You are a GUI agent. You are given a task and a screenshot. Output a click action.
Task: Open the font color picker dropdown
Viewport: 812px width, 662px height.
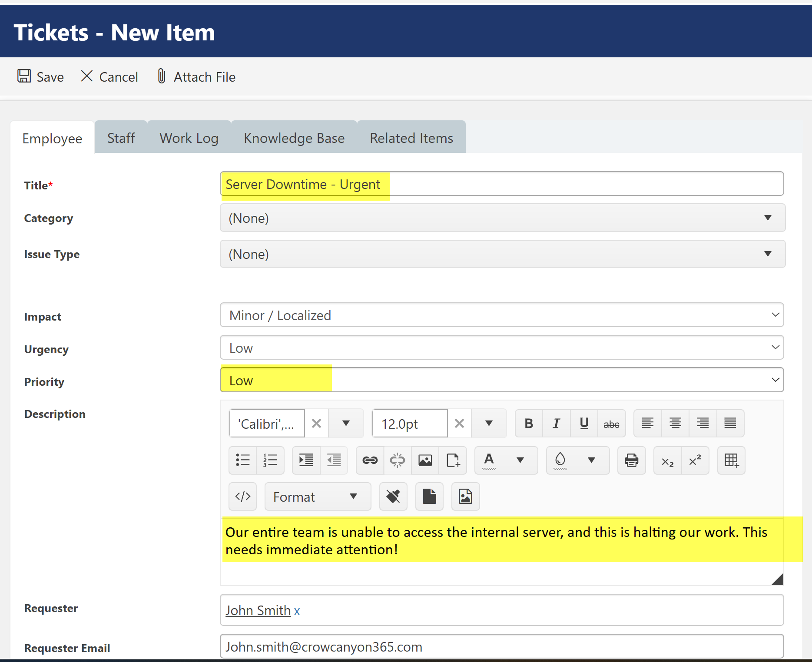pyautogui.click(x=520, y=460)
